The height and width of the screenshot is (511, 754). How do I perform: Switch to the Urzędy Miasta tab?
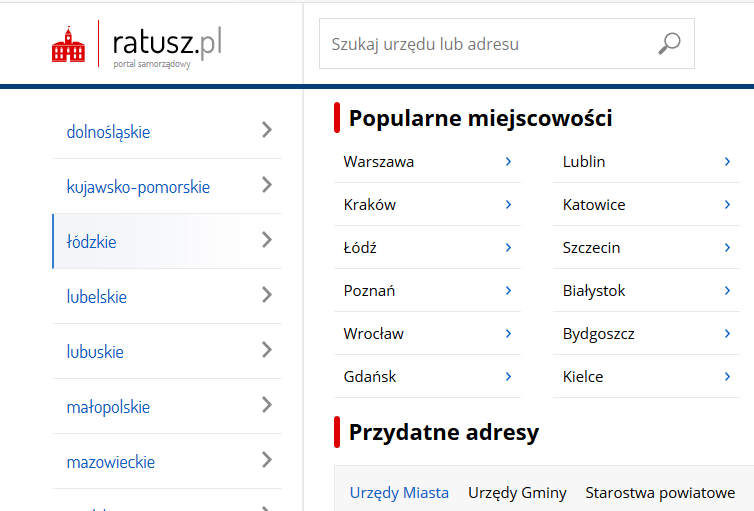[399, 493]
